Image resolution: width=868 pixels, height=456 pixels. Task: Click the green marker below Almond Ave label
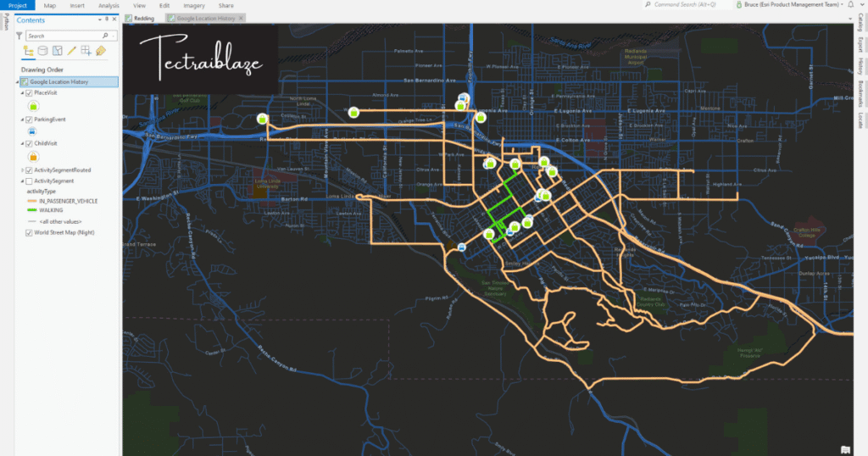(353, 113)
